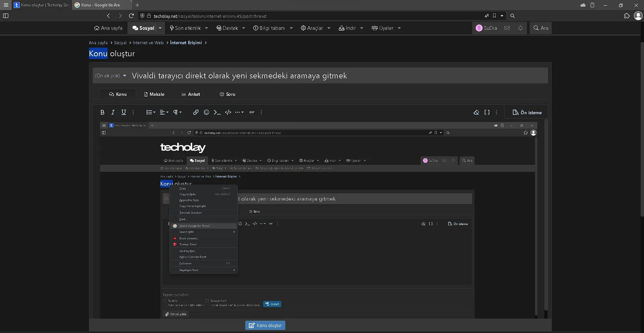Open the paragraph format dropdown
This screenshot has height=333, width=644.
pos(177,112)
